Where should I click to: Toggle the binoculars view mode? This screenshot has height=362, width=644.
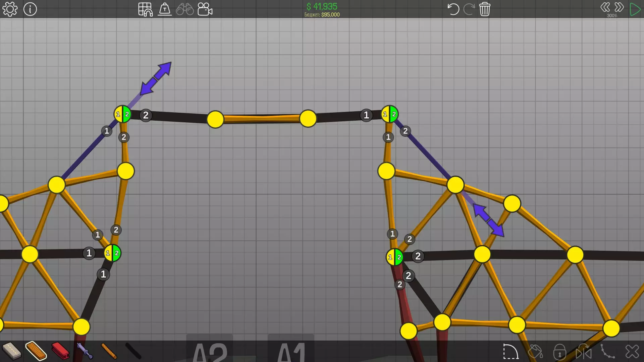[185, 9]
